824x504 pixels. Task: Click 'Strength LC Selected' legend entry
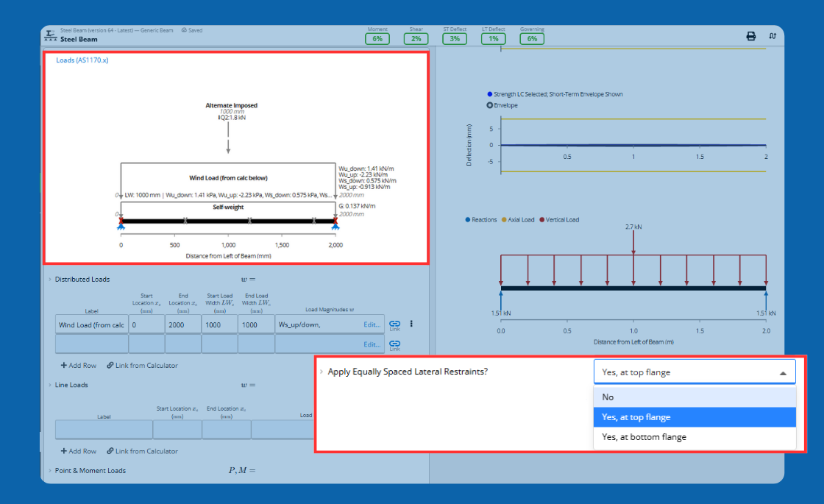click(555, 95)
